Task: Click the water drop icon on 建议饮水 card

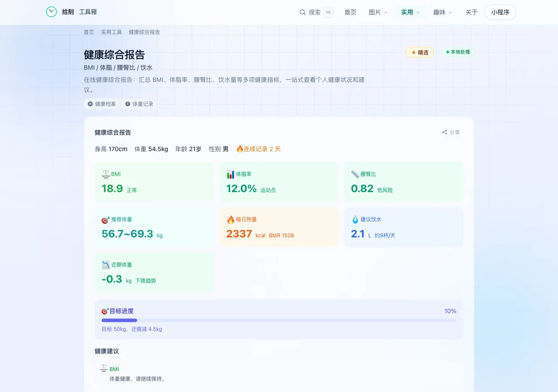Action: coord(355,220)
